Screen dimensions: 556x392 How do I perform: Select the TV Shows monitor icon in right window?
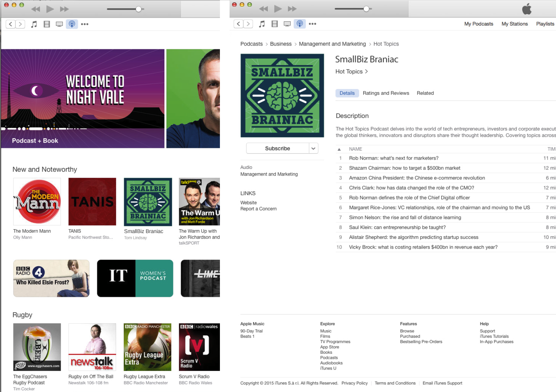(287, 24)
